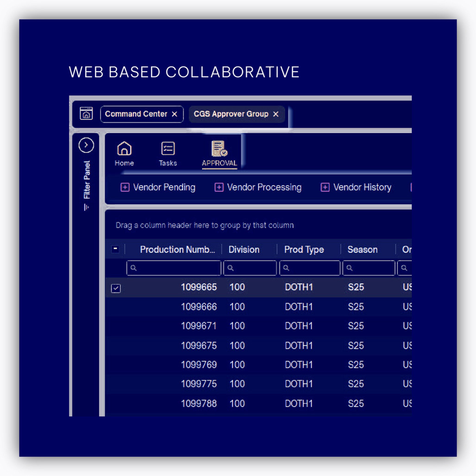Expand the Vendor Pending section
The width and height of the screenshot is (476, 476).
[x=125, y=187]
